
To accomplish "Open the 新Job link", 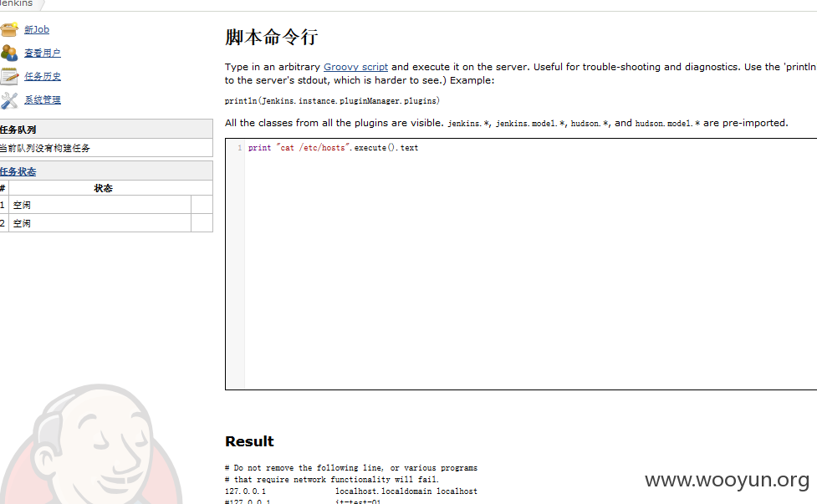I will coord(37,30).
